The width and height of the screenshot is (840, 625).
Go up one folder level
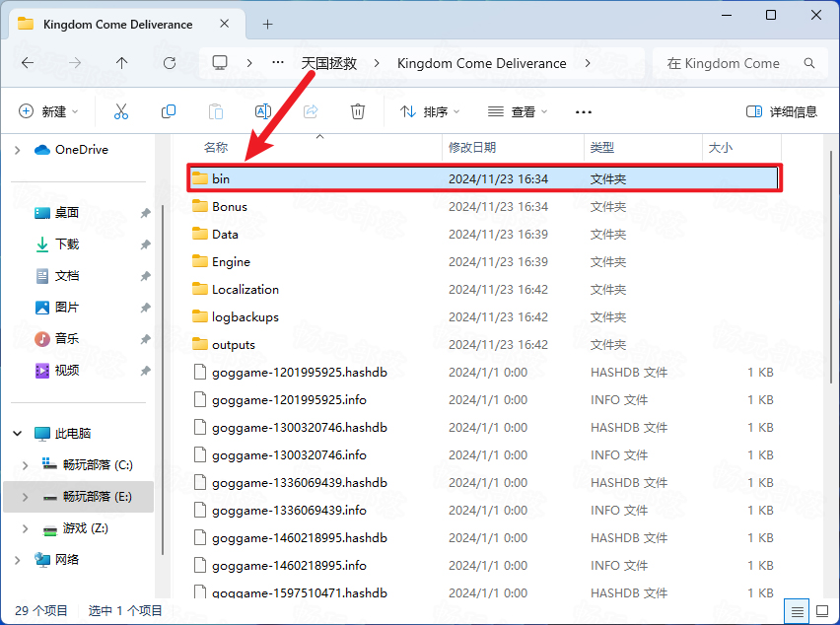(122, 63)
